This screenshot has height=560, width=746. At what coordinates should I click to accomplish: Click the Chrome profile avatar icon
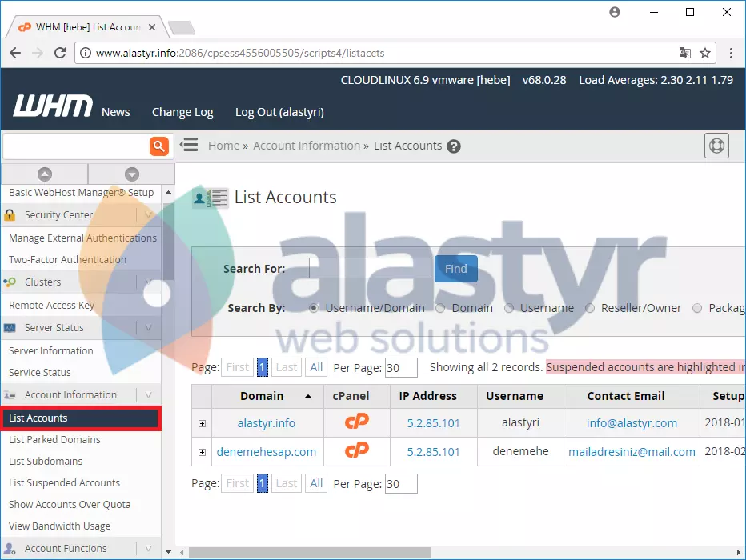(615, 12)
